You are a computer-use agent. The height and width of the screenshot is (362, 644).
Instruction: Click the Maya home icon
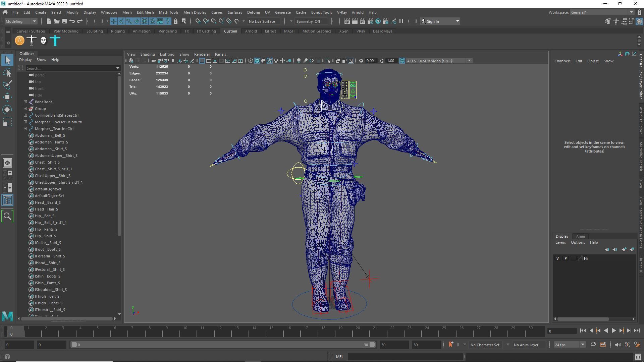coord(5,12)
